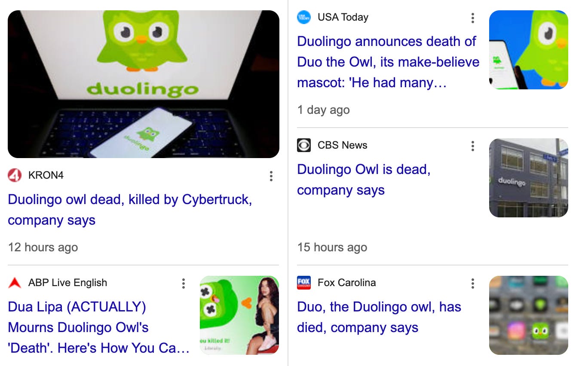Click the large Duolingo laptop image

click(x=144, y=84)
